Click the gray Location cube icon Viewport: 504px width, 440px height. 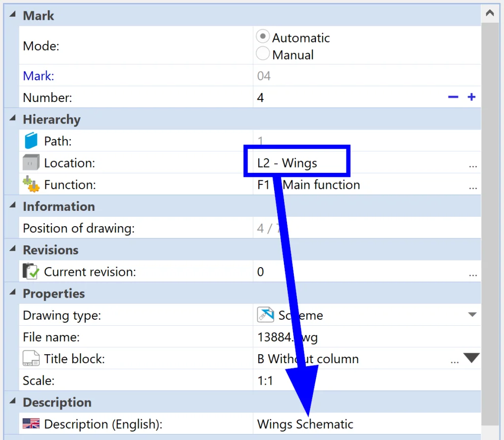31,163
